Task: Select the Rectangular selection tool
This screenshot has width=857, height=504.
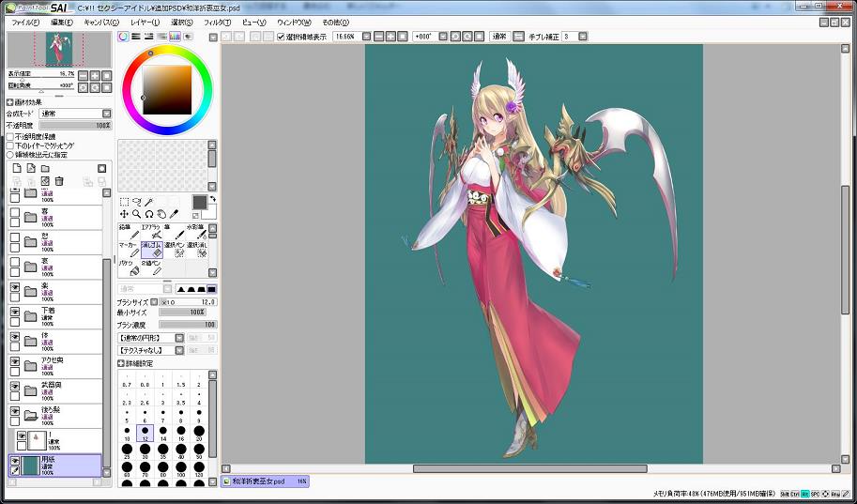Action: click(x=124, y=202)
